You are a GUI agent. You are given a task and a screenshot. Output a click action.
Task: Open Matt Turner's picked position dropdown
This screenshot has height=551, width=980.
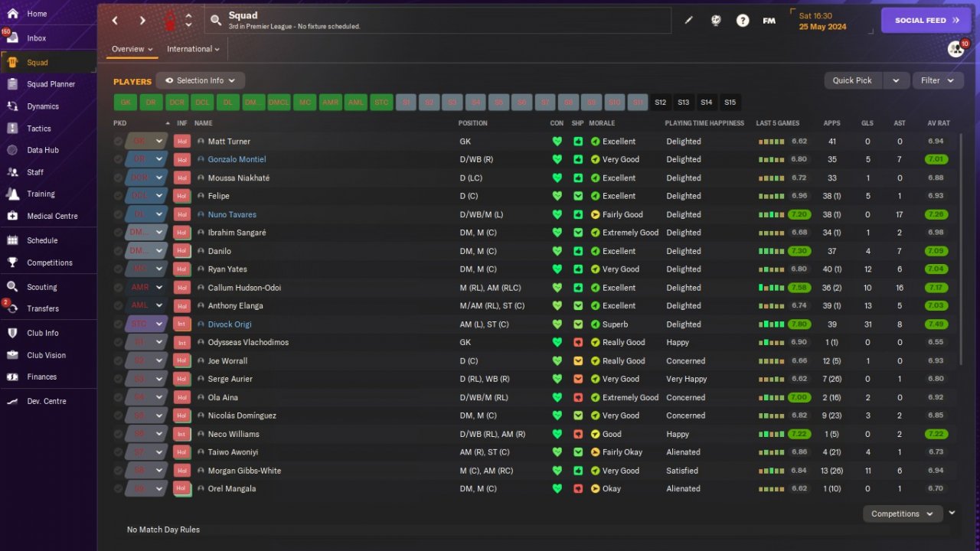tap(146, 142)
